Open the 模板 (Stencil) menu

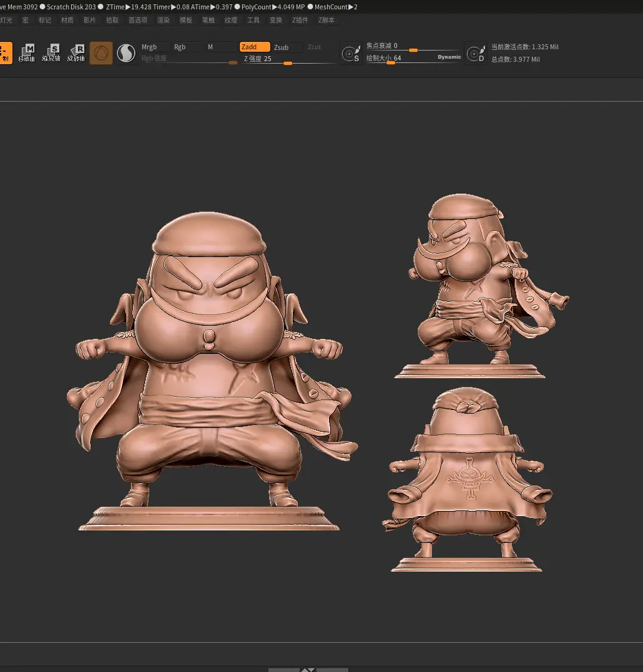(x=186, y=20)
